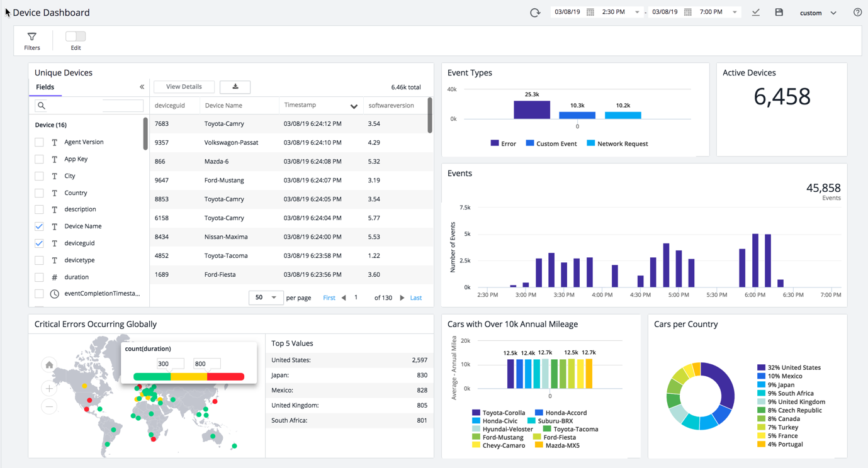Uncheck the Device Name field
The image size is (868, 468).
point(39,226)
